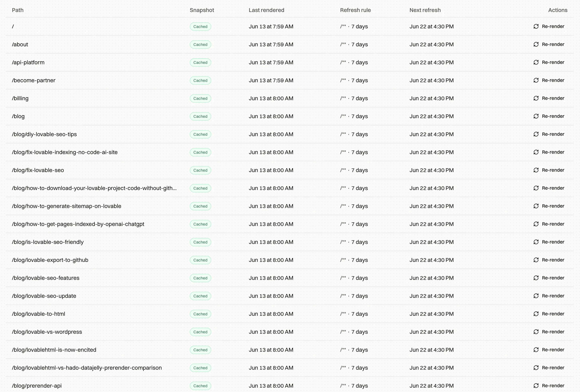Click the re-render icon for /blog/how-to-download-your-lovable-project row

pyautogui.click(x=536, y=188)
